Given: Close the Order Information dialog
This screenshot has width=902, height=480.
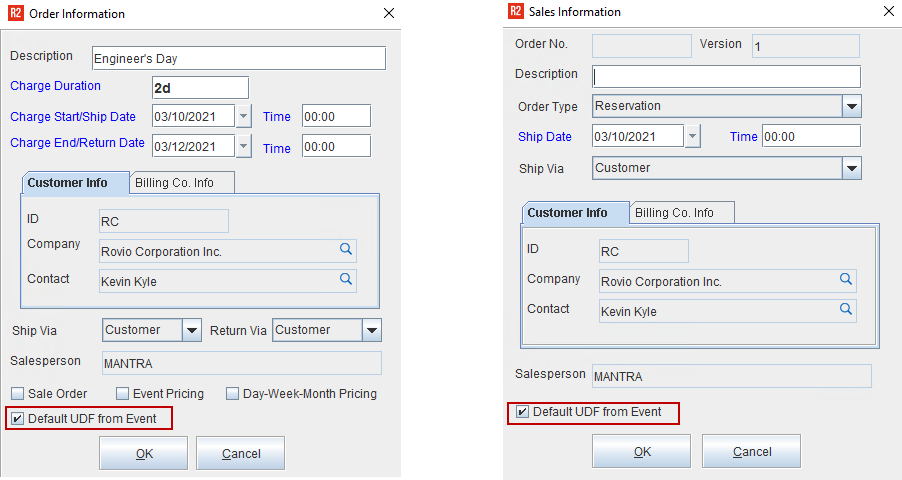Looking at the screenshot, I should 388,13.
